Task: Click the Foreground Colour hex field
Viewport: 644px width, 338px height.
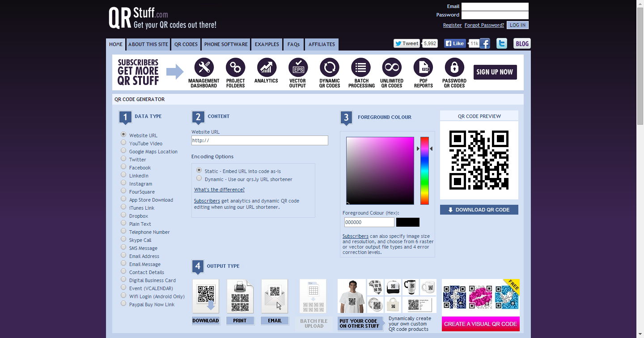Action: (x=369, y=222)
